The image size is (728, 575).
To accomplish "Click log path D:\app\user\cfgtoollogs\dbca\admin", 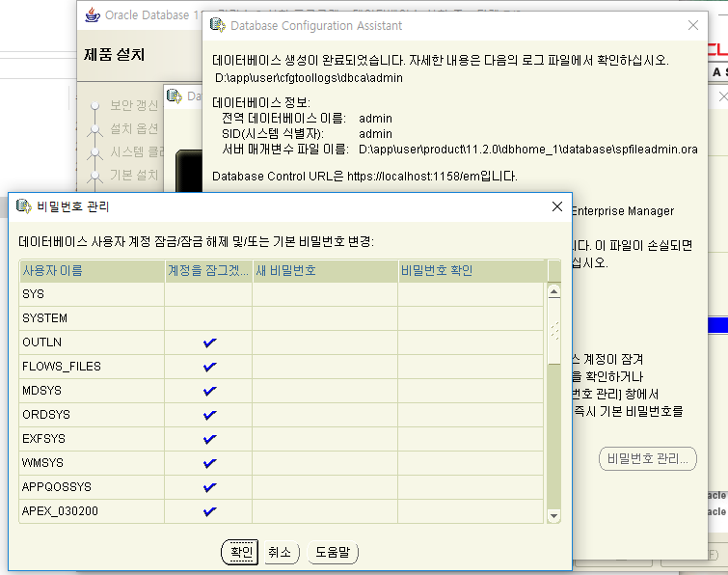I will click(x=309, y=78).
